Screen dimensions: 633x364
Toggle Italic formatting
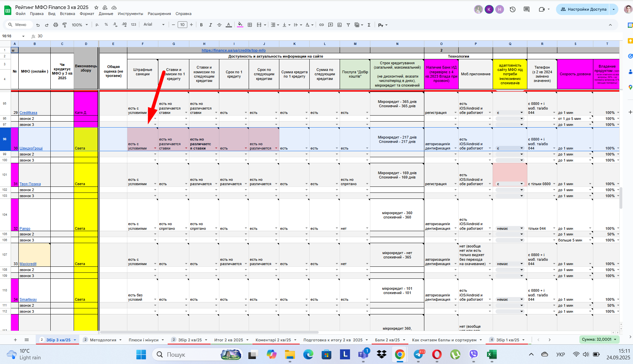[210, 25]
